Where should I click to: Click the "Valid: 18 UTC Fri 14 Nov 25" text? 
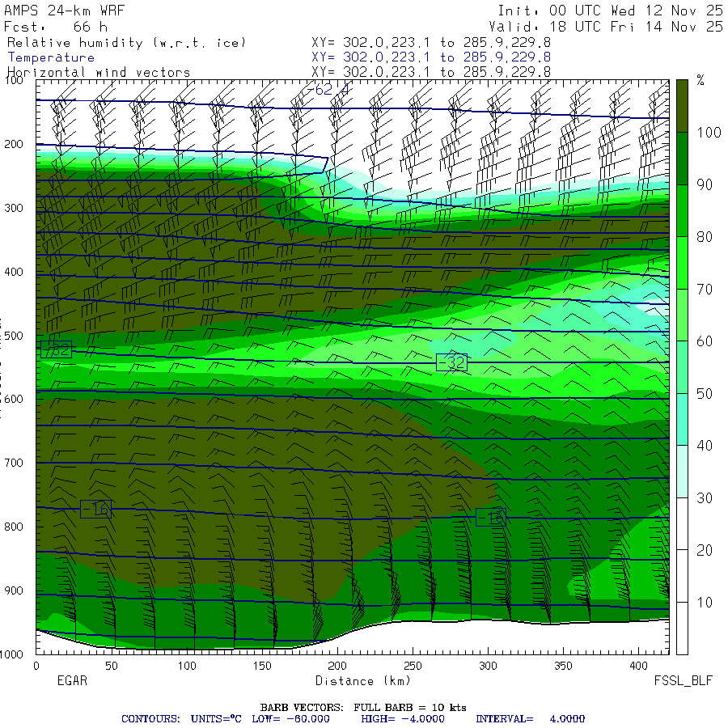pos(605,27)
